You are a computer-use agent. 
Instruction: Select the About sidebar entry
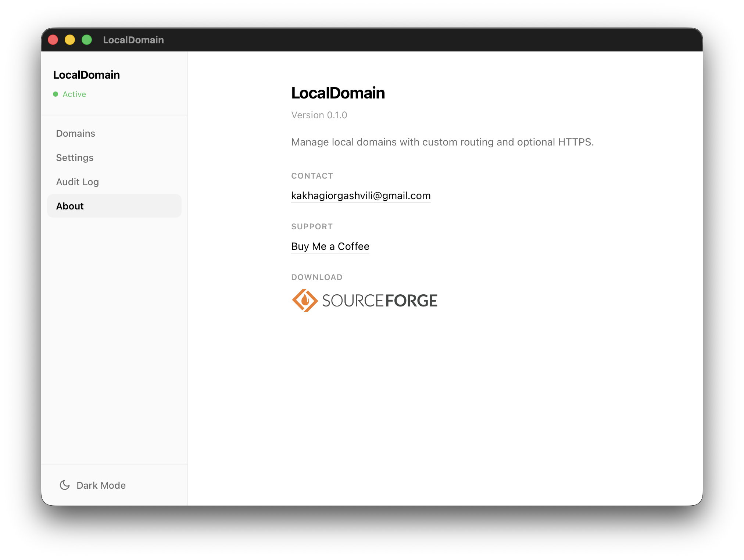click(x=70, y=206)
